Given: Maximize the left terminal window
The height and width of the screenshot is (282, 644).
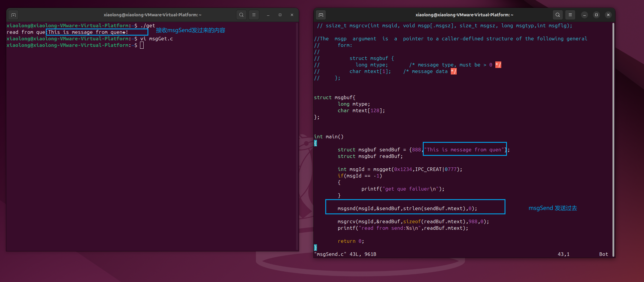Looking at the screenshot, I should [280, 15].
